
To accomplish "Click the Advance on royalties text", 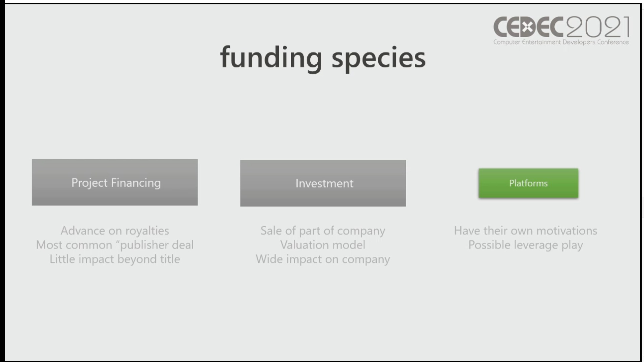I will [x=115, y=231].
